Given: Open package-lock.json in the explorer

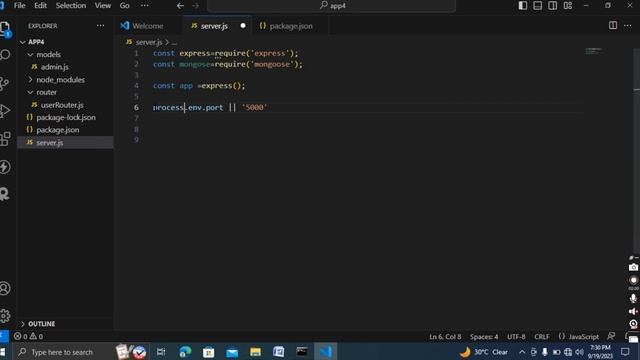Looking at the screenshot, I should (x=66, y=118).
